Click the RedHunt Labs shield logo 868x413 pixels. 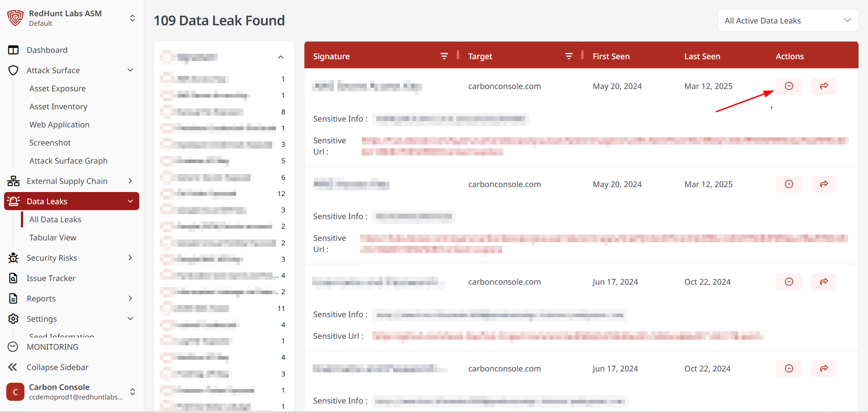point(15,18)
